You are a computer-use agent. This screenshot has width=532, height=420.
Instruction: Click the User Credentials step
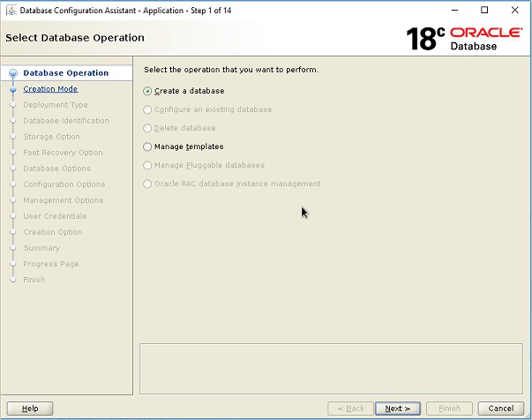(55, 216)
